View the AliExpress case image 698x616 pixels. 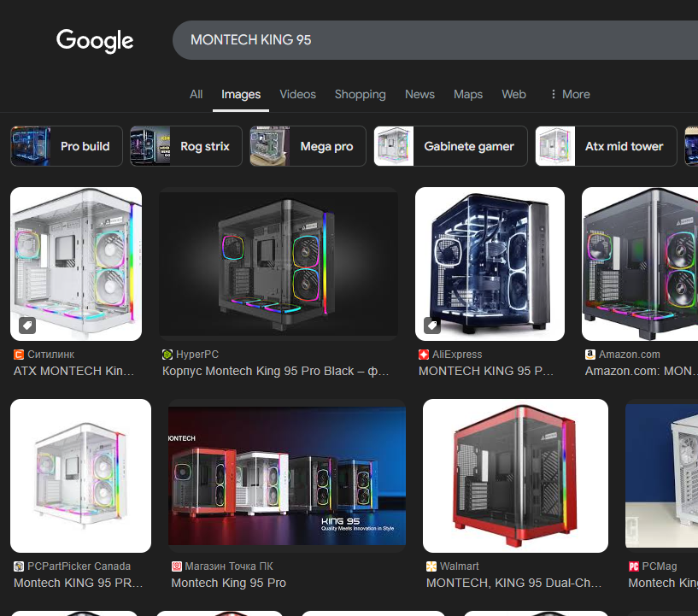[x=490, y=264]
